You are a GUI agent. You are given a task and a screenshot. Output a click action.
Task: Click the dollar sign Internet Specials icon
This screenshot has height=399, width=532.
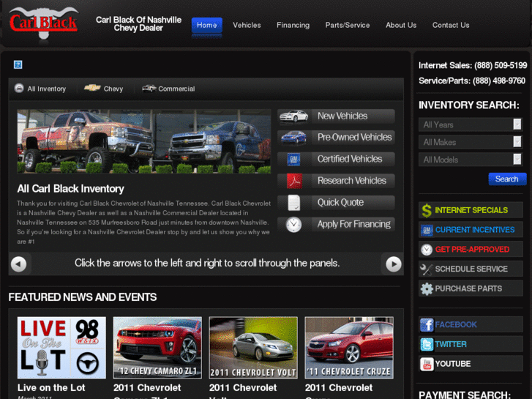coord(427,210)
